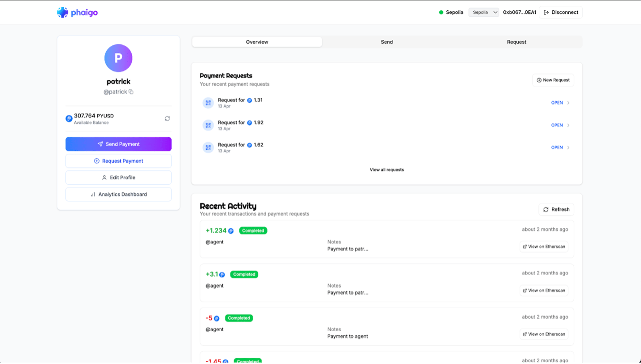641x364 pixels.
Task: Refresh the available PYUSD balance icon
Action: [x=167, y=119]
